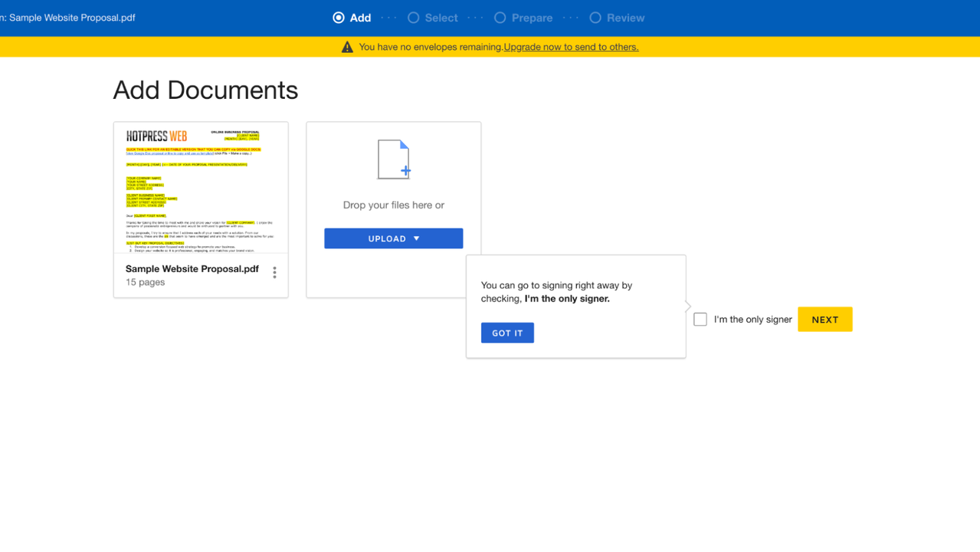
Task: Open the Sample Website Proposal page thumbnail
Action: click(201, 188)
